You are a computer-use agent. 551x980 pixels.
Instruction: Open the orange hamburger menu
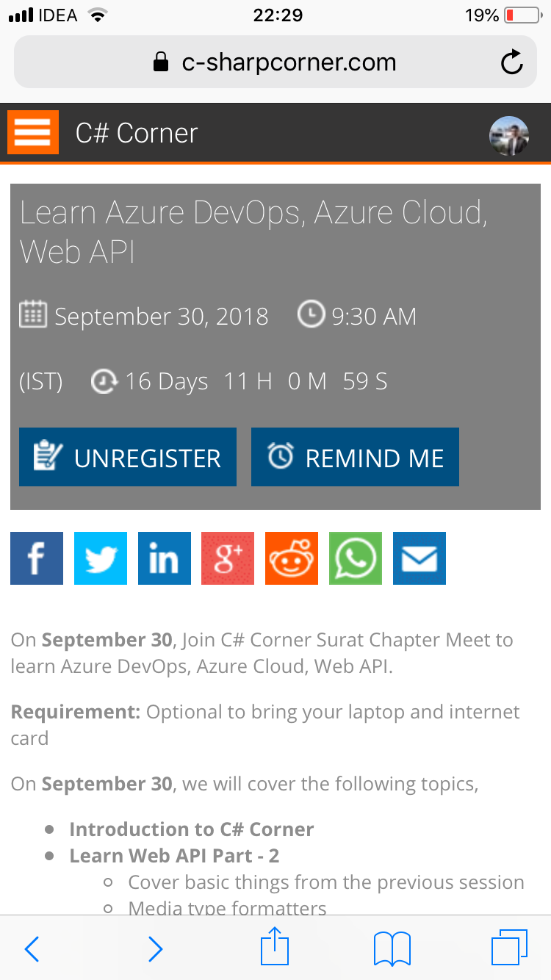(x=33, y=132)
